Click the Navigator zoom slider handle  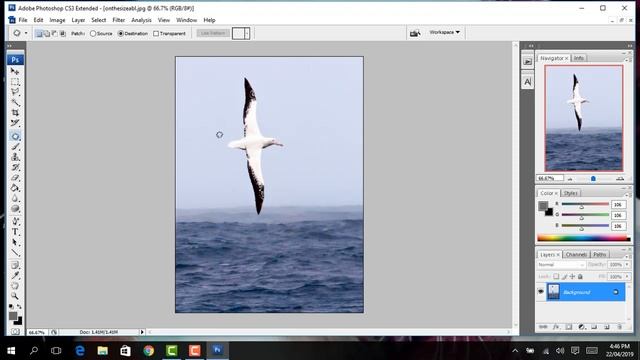point(593,178)
